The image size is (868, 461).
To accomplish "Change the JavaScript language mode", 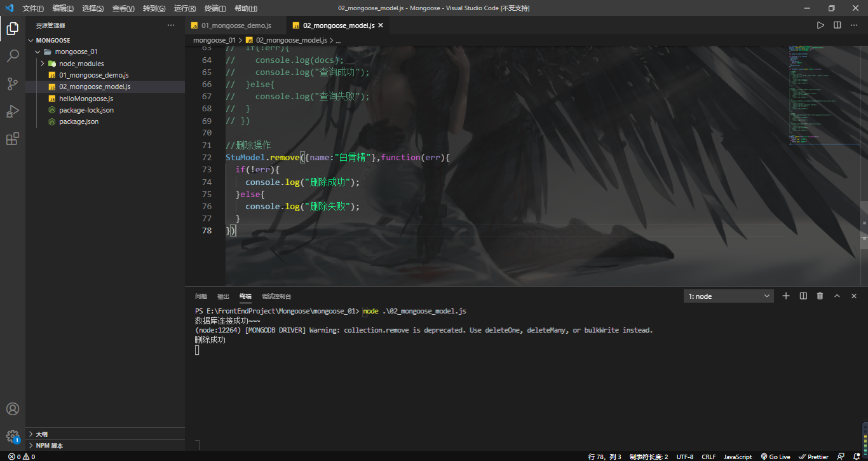I will pos(738,457).
